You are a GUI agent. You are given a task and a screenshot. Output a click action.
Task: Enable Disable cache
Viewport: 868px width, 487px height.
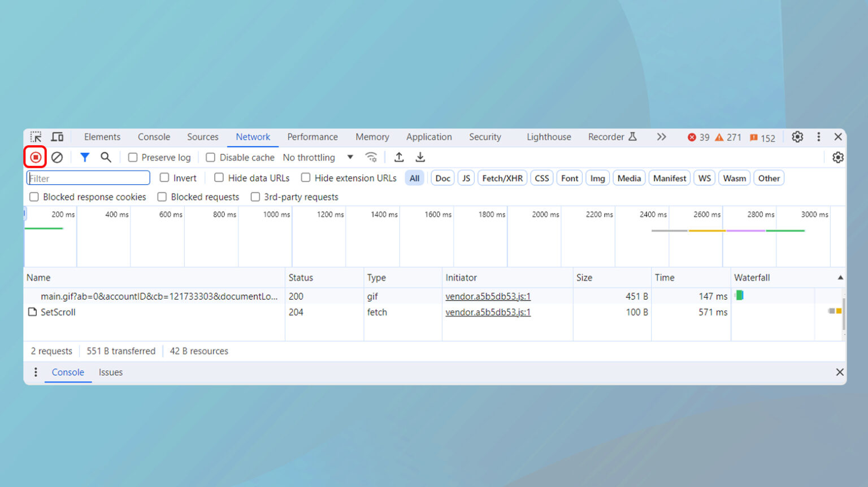tap(210, 157)
